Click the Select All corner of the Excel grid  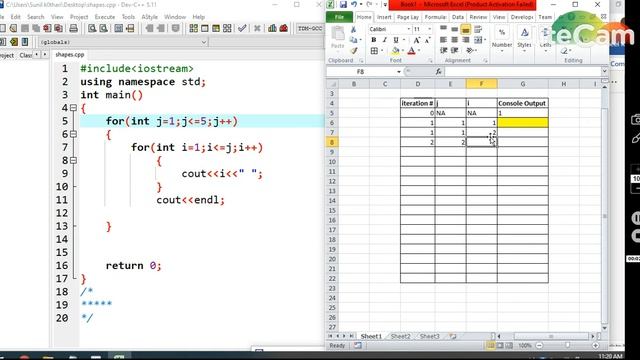coord(333,84)
